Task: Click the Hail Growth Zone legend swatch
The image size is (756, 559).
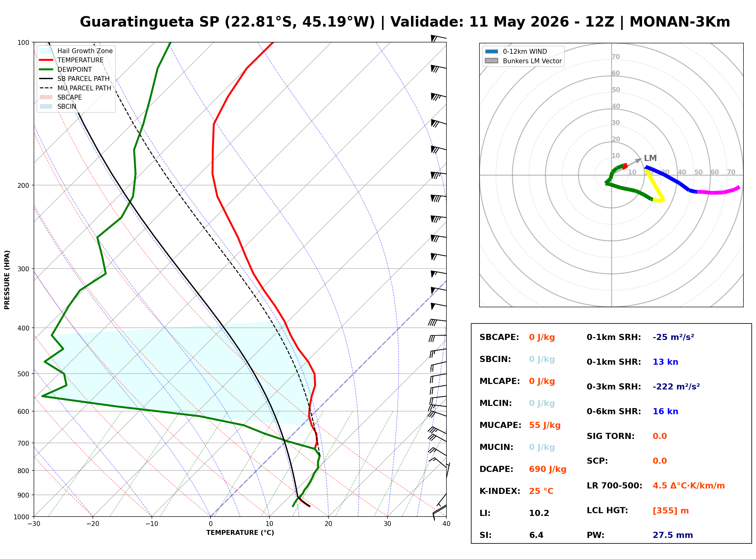Action: coord(46,51)
